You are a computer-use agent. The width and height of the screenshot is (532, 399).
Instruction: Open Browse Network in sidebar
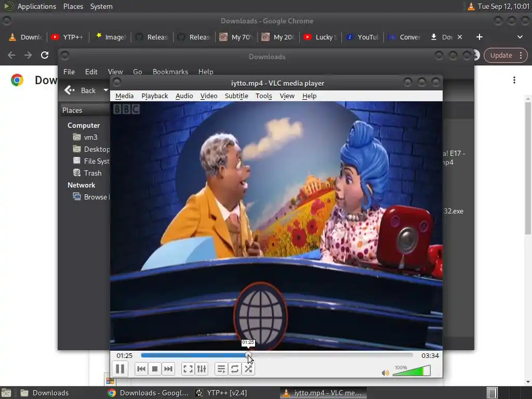coord(91,197)
